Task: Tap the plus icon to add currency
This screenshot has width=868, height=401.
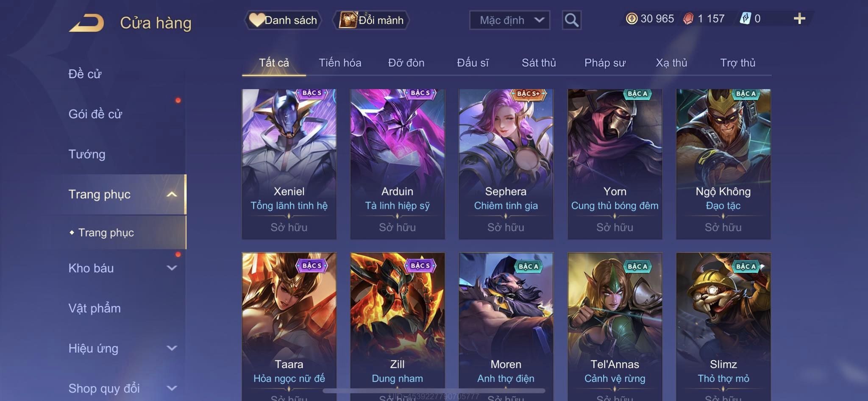Action: [799, 19]
